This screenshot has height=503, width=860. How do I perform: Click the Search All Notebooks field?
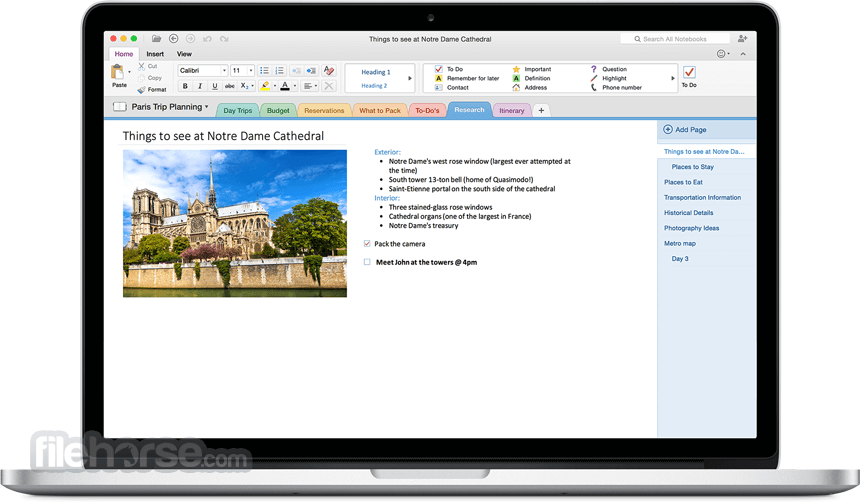(675, 39)
